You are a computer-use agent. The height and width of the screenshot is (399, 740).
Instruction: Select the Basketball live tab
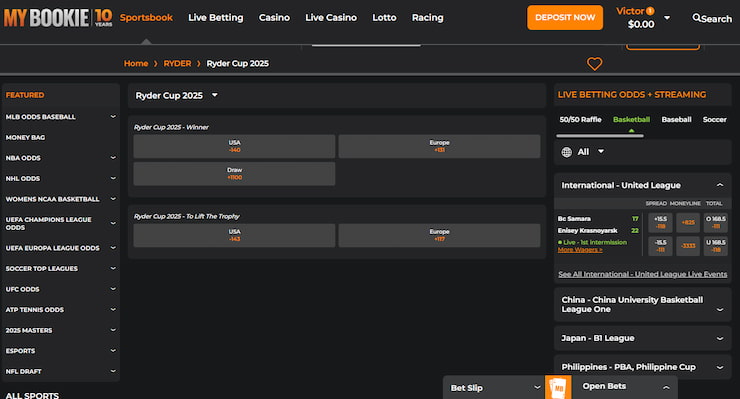pyautogui.click(x=631, y=119)
